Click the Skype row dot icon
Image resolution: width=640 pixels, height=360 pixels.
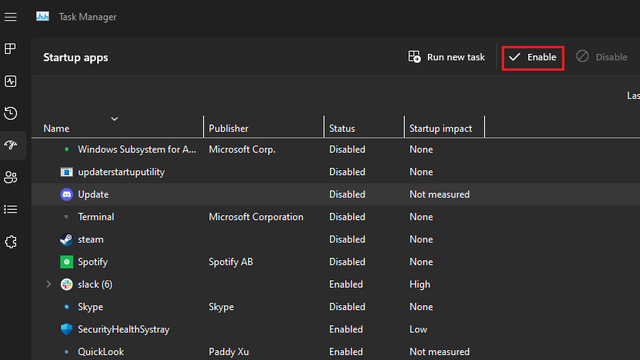click(x=67, y=307)
